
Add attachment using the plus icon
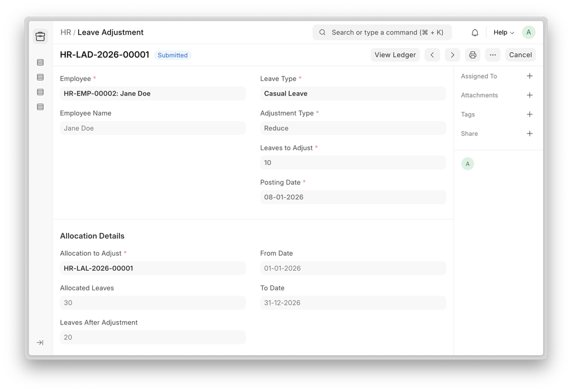530,95
